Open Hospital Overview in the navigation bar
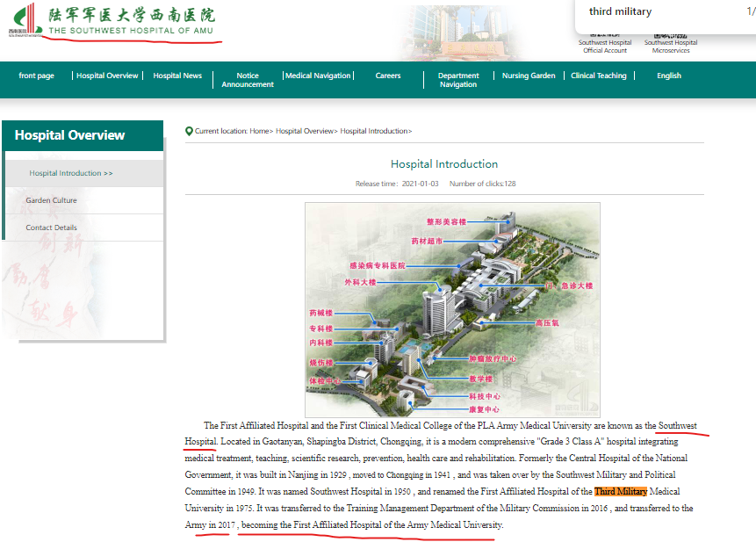Image resolution: width=756 pixels, height=542 pixels. tap(107, 76)
